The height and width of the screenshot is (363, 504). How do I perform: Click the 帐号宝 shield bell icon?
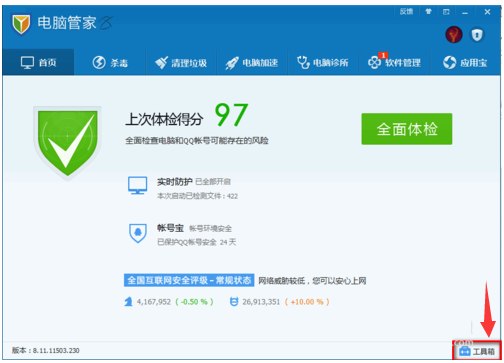[138, 233]
